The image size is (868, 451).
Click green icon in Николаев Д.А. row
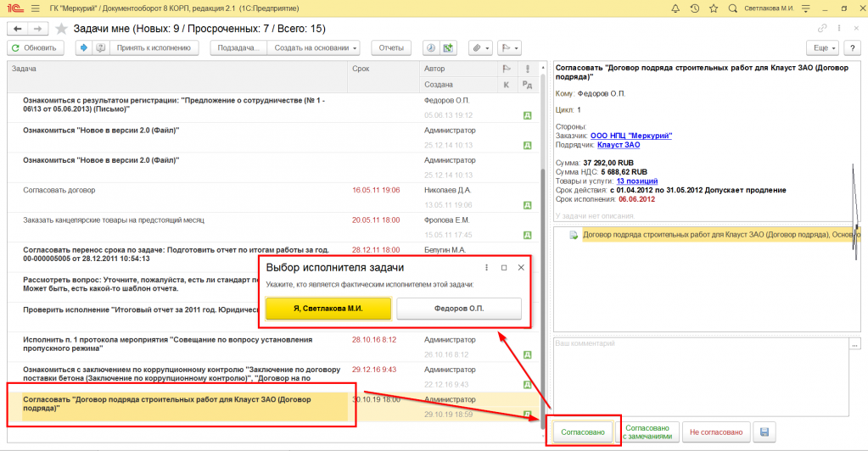coord(527,205)
